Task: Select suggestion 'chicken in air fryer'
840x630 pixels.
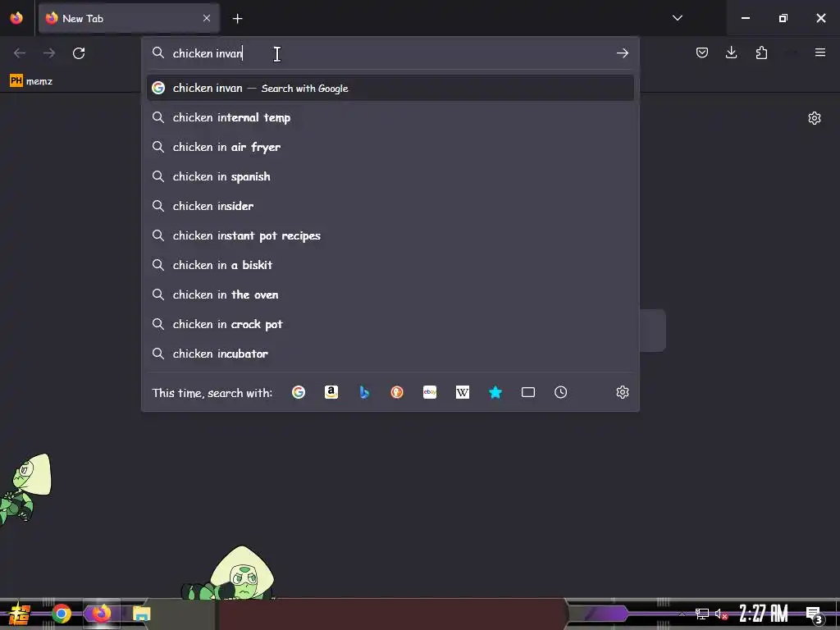Action: [x=390, y=147]
